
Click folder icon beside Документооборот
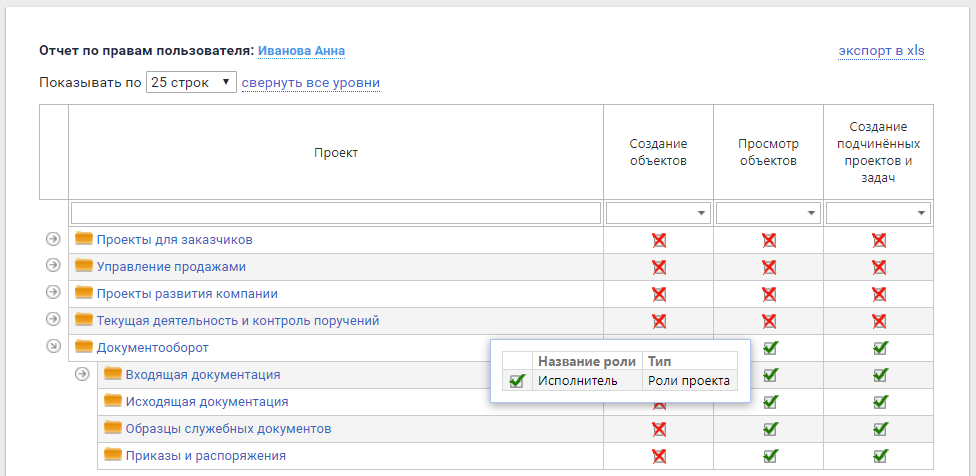tap(84, 347)
